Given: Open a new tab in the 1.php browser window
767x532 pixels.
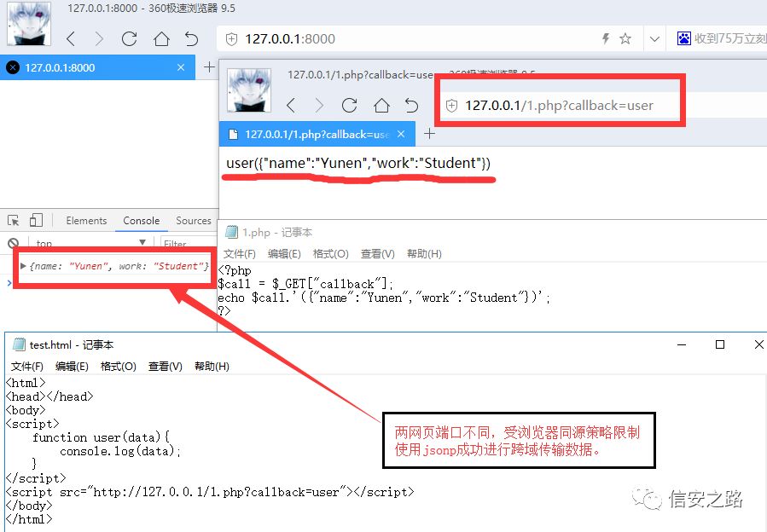Looking at the screenshot, I should click(x=429, y=134).
